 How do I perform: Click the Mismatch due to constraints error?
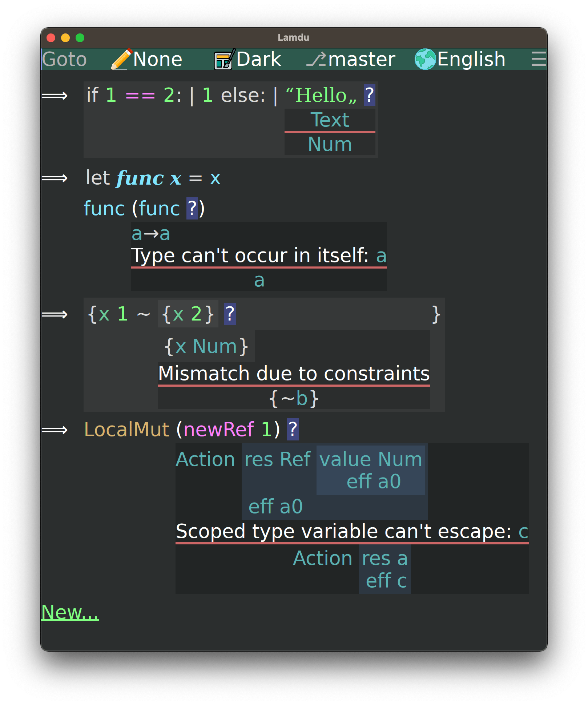click(294, 373)
